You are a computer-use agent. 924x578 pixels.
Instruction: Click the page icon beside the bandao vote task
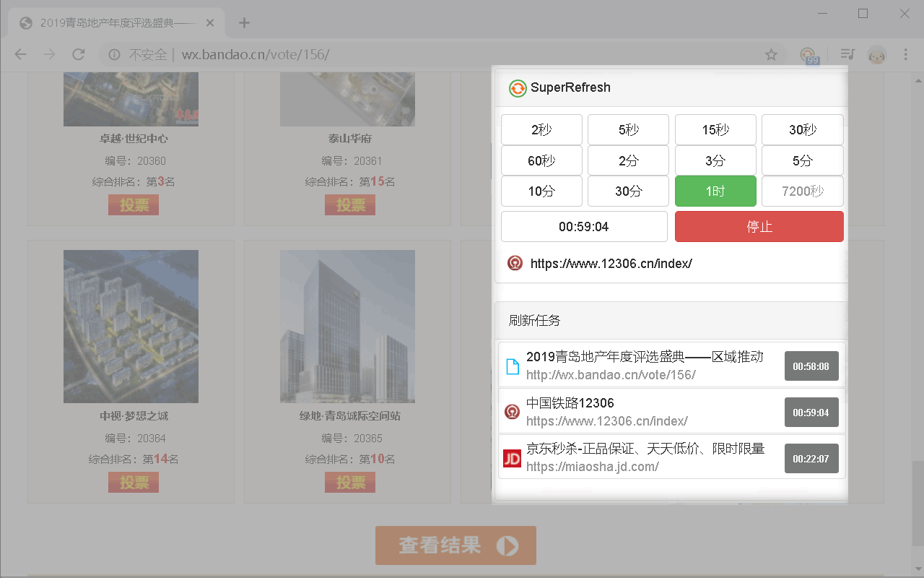click(513, 366)
